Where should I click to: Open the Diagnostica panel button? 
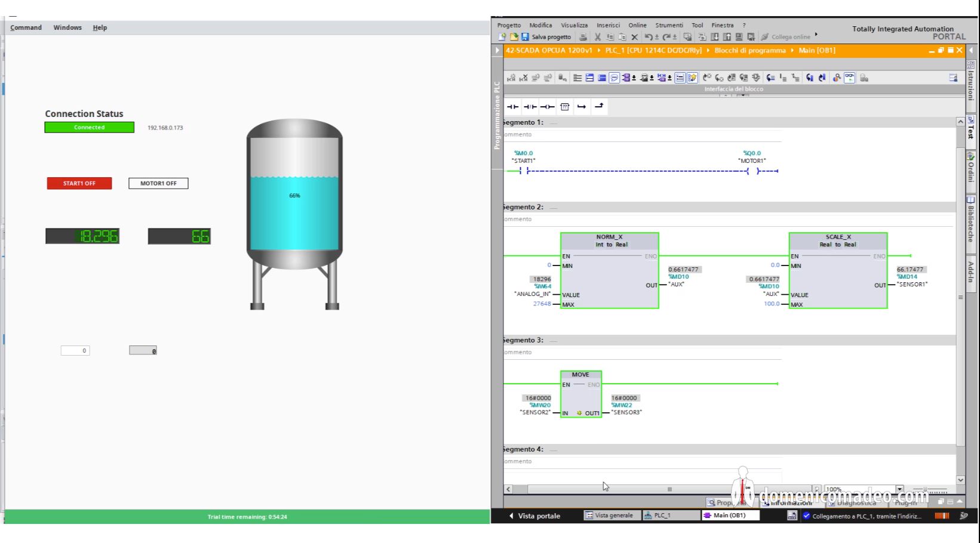click(x=856, y=502)
